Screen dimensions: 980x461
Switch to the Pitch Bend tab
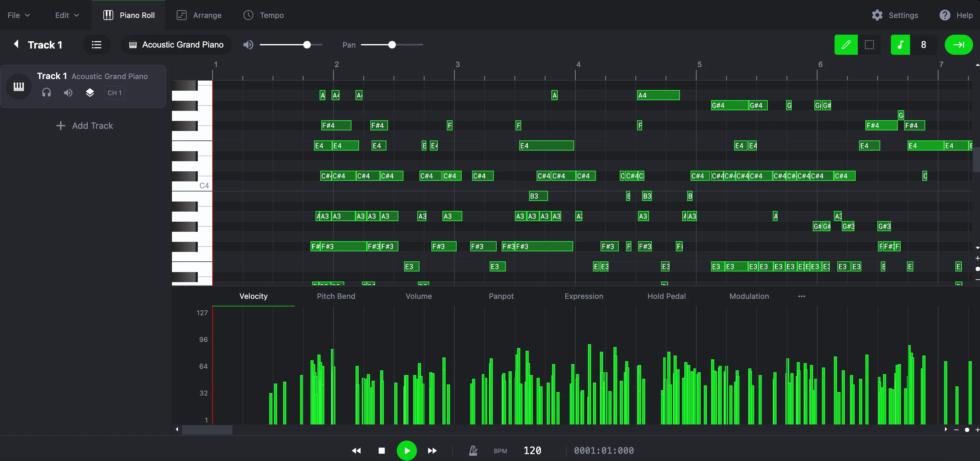click(336, 296)
